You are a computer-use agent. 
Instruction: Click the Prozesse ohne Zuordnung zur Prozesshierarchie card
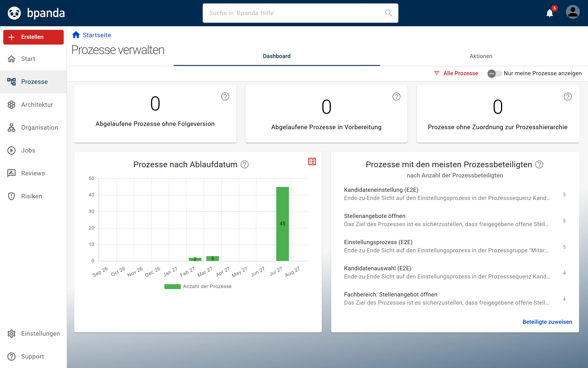(x=498, y=114)
